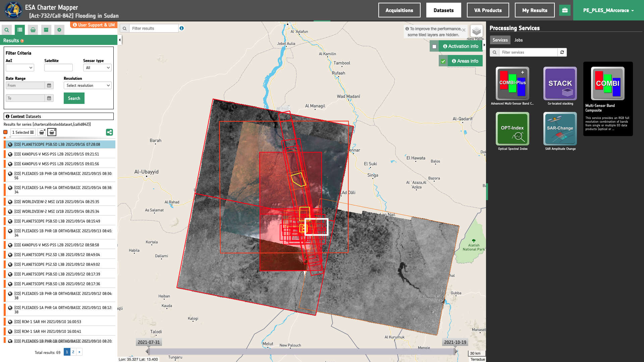644x362 pixels.
Task: Select the Services tab
Action: [x=500, y=40]
